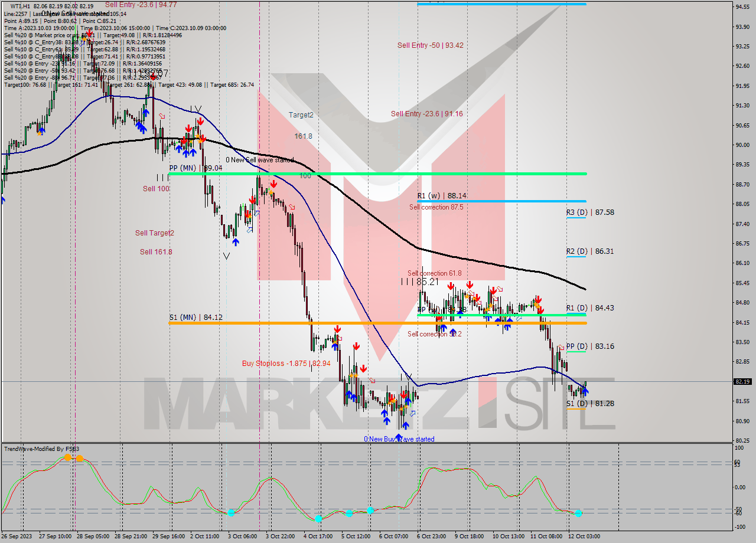Select the 'PP (MN) | 89.04' pivot label
756x543 pixels.
tap(195, 168)
